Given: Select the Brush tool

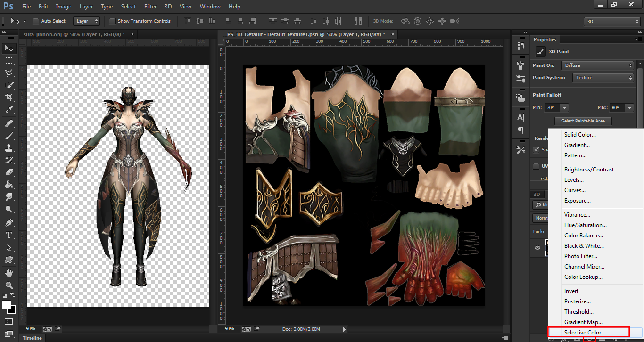Looking at the screenshot, I should click(9, 136).
